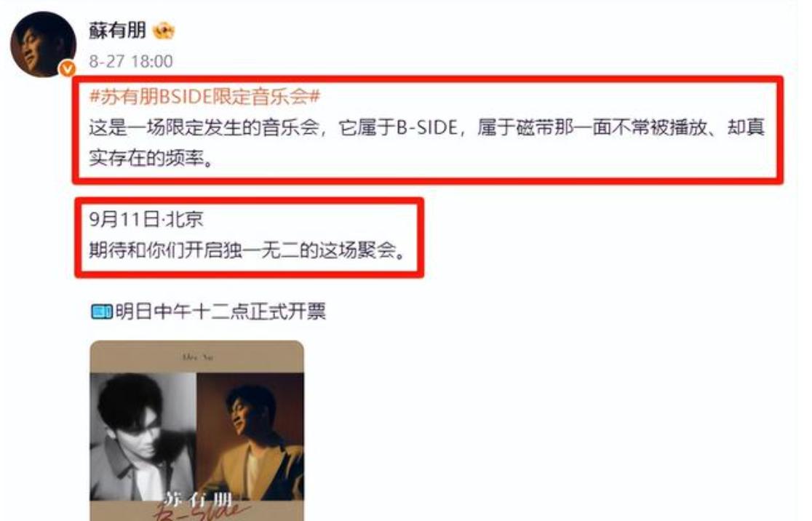Click the crown membership icon beside username

(x=164, y=31)
